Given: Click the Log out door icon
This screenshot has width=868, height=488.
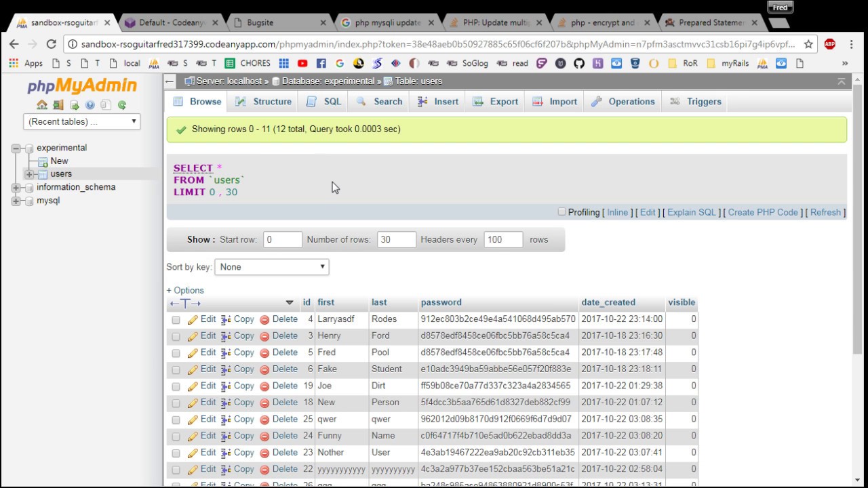Looking at the screenshot, I should [x=58, y=105].
